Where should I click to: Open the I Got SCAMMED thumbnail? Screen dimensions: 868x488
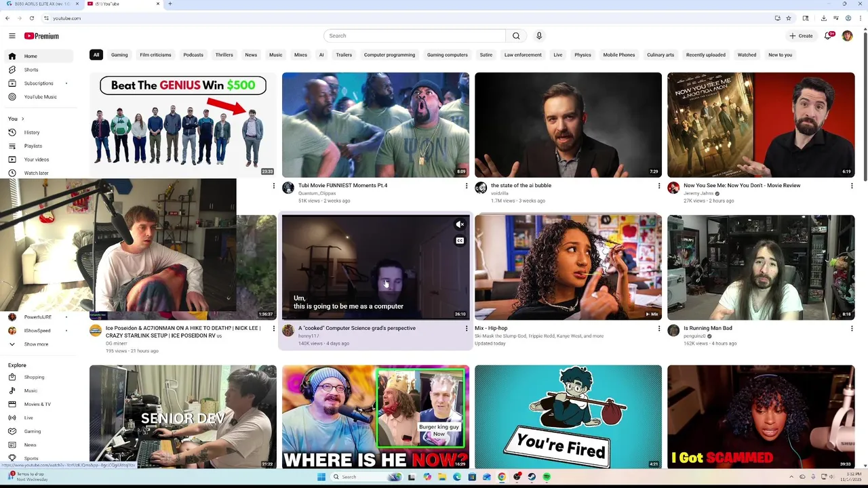[761, 417]
